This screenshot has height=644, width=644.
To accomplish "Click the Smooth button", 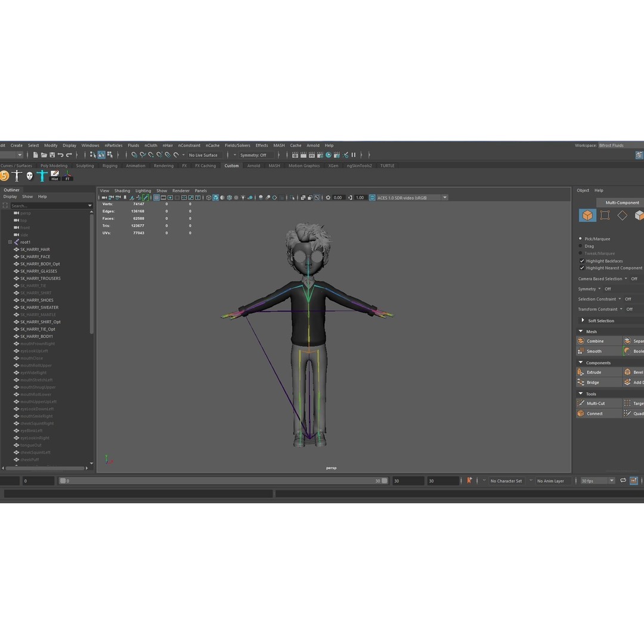I will click(x=599, y=351).
